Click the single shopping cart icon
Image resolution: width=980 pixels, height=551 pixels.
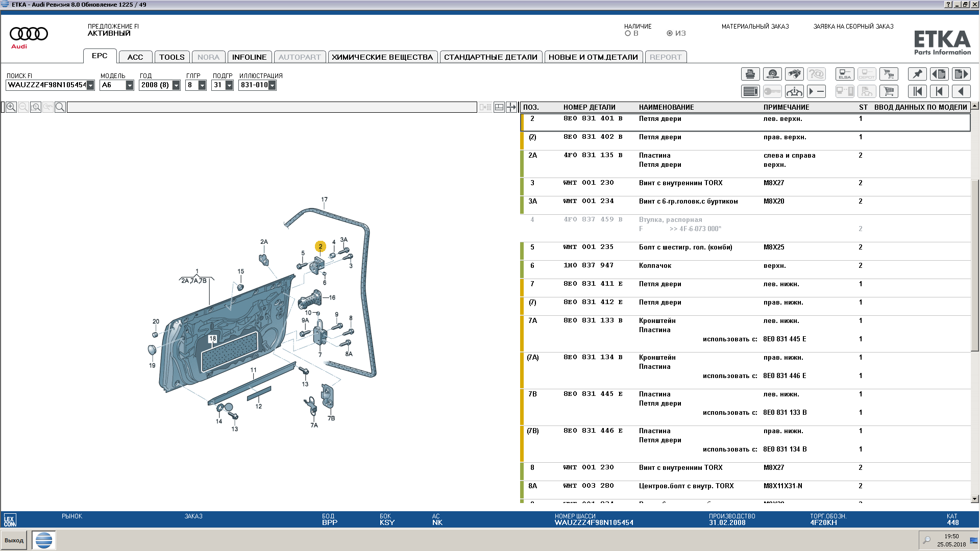889,92
